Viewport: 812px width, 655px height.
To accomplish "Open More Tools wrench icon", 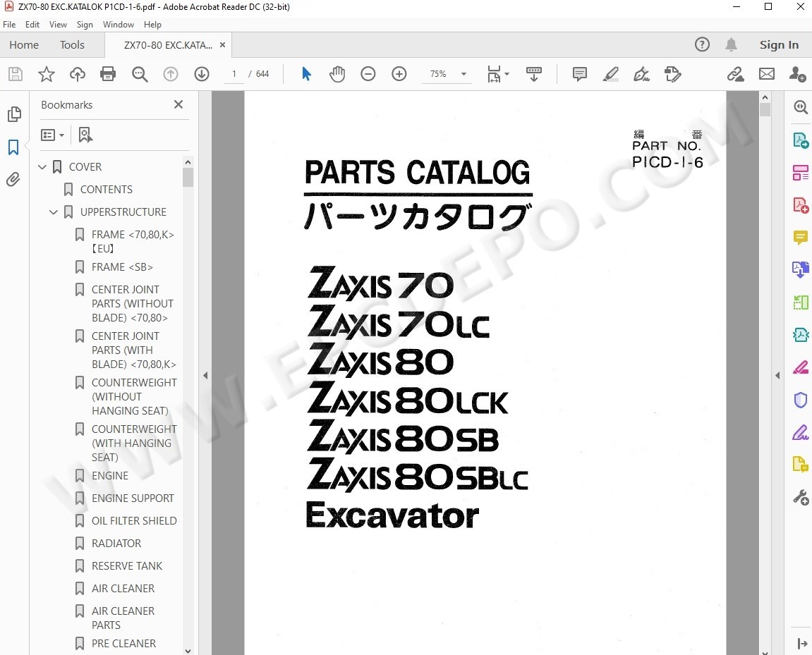I will (x=801, y=497).
